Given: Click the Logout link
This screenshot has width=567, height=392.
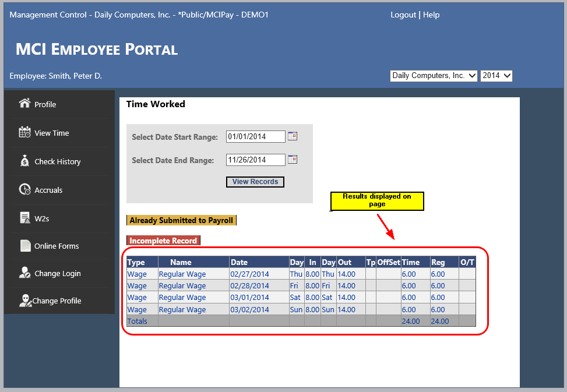Looking at the screenshot, I should pyautogui.click(x=403, y=15).
